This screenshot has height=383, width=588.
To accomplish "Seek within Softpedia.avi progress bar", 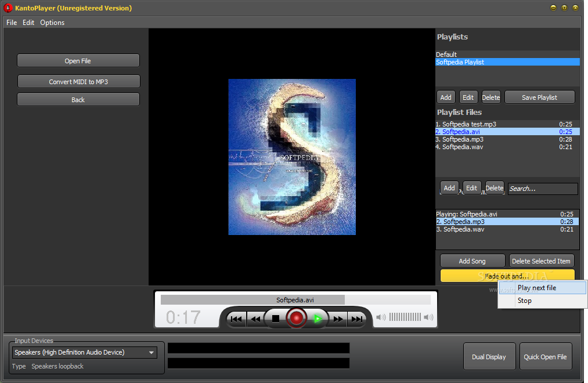I will [x=295, y=300].
